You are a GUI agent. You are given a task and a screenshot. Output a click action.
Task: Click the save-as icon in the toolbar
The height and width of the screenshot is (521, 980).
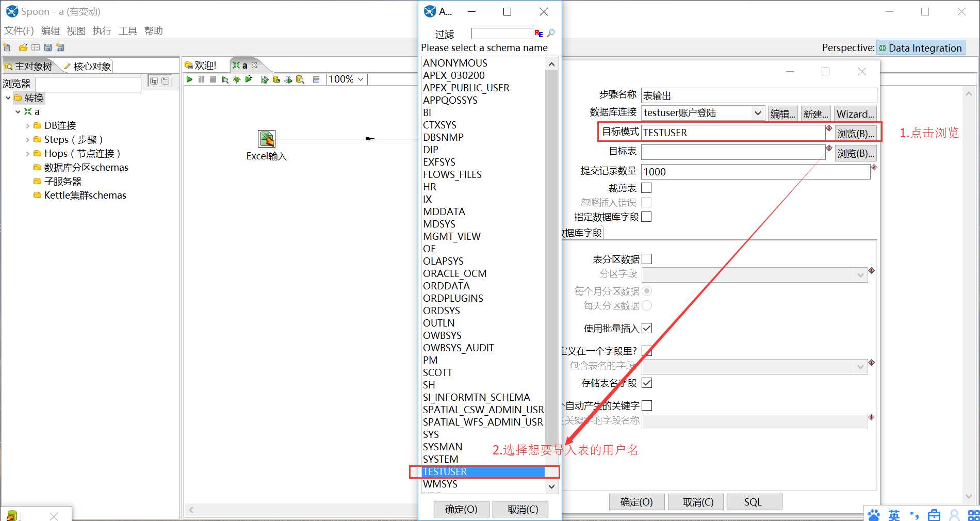pos(60,47)
